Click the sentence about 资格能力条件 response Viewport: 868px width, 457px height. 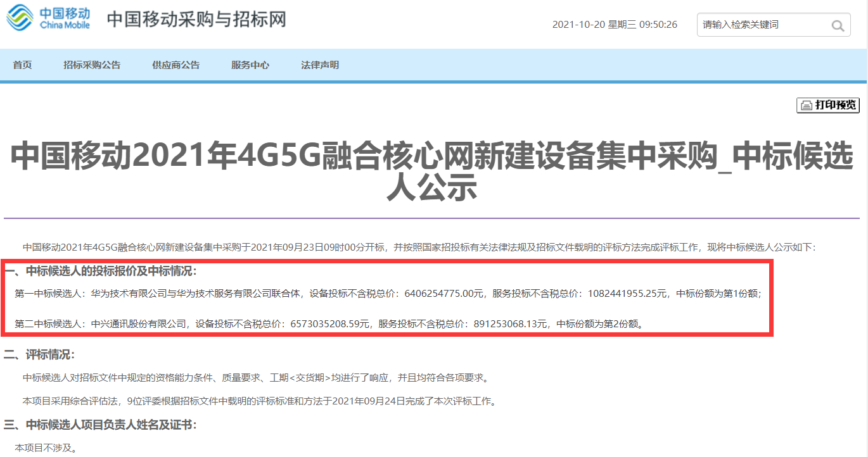coord(256,378)
